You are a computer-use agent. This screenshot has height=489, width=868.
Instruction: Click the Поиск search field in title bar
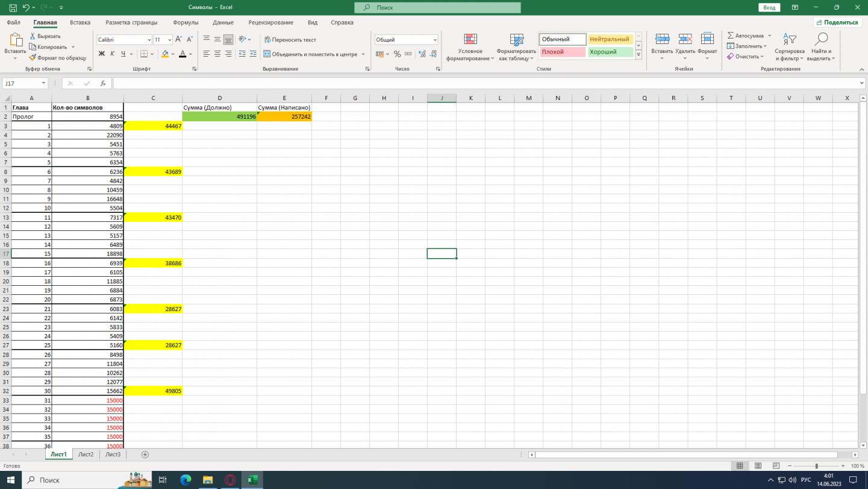tap(437, 8)
